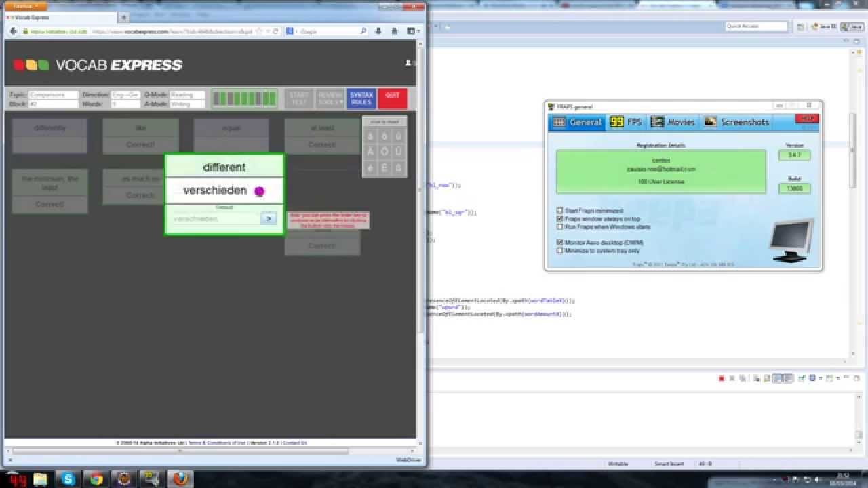Click the green progress bar in Vocab Express
The width and height of the screenshot is (868, 488).
[x=244, y=99]
